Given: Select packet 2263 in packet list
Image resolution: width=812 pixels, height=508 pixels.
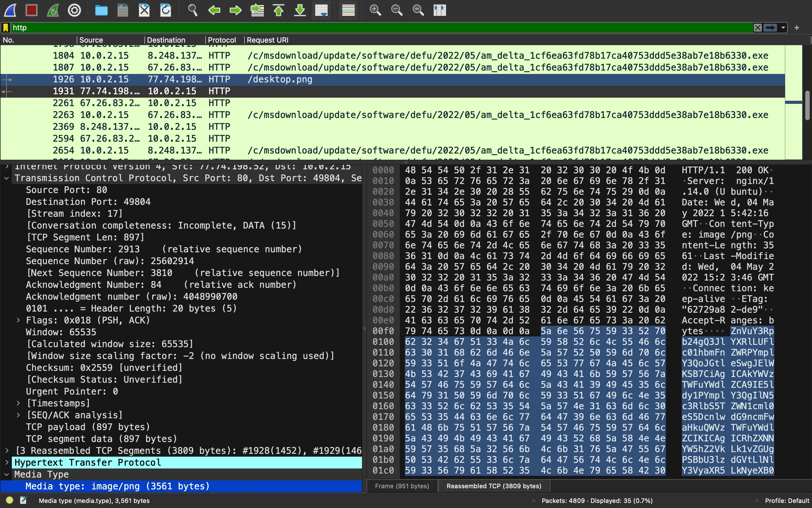Looking at the screenshot, I should pos(392,115).
